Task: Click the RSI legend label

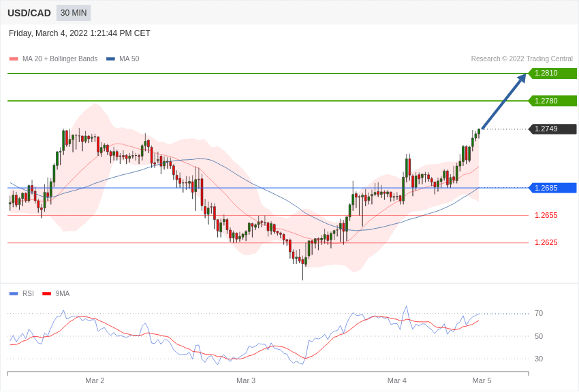Action: (28, 294)
